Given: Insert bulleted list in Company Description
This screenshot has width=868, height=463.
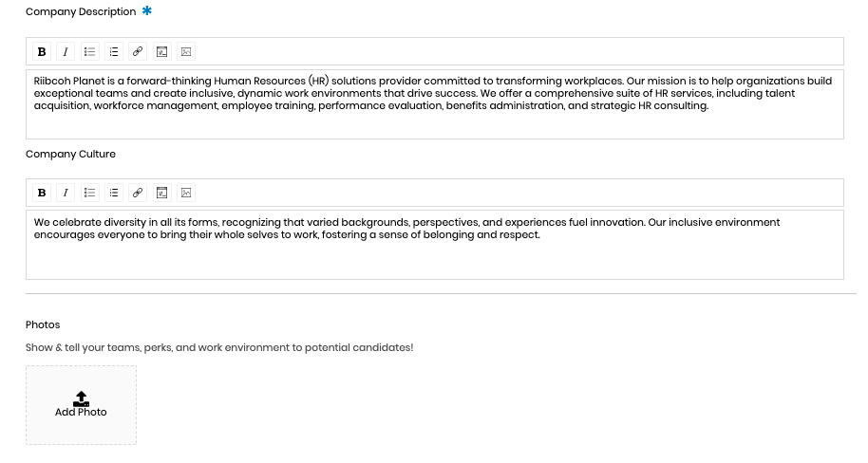Looking at the screenshot, I should coord(89,51).
